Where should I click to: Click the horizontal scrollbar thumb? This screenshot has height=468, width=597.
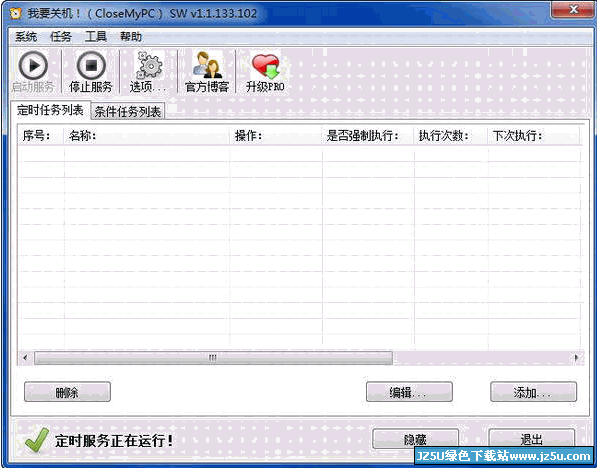213,358
